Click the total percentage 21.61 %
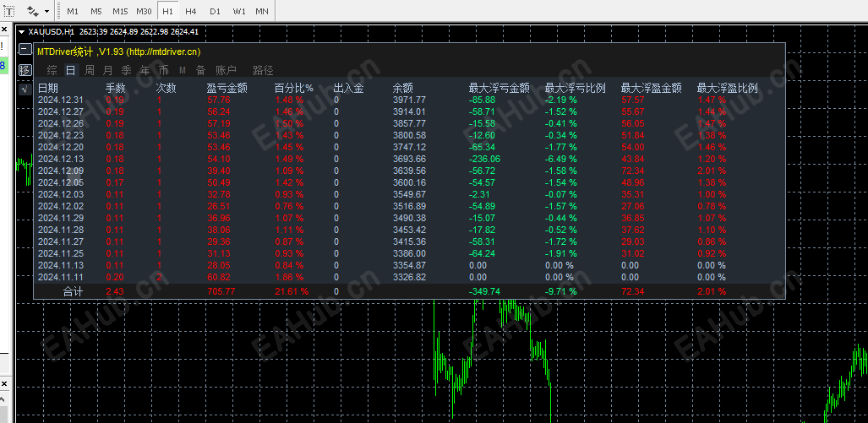This screenshot has height=423, width=868. click(x=292, y=291)
